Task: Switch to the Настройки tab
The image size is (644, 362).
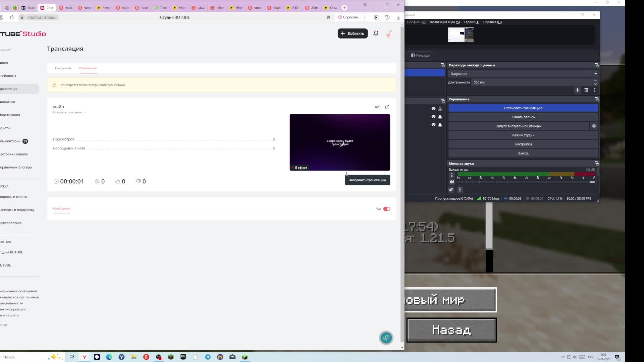Action: tap(63, 68)
